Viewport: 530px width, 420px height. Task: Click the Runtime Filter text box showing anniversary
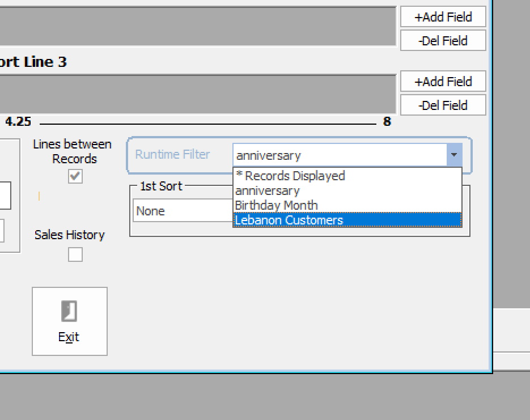[339, 155]
